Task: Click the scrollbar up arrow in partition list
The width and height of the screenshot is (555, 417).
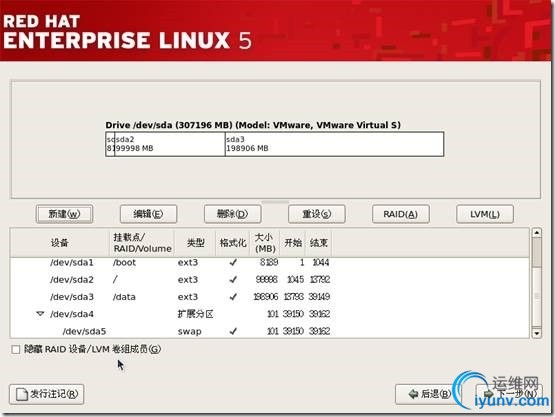Action: 537,233
